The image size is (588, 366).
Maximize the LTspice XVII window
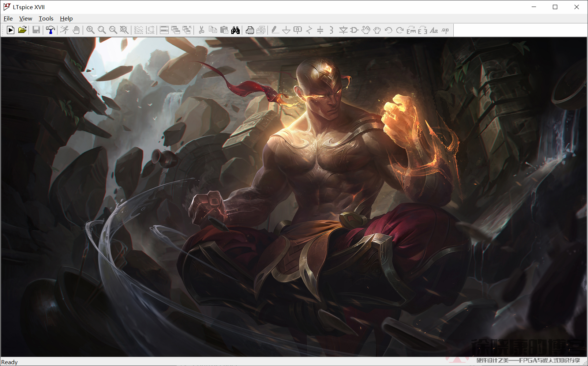pyautogui.click(x=555, y=7)
